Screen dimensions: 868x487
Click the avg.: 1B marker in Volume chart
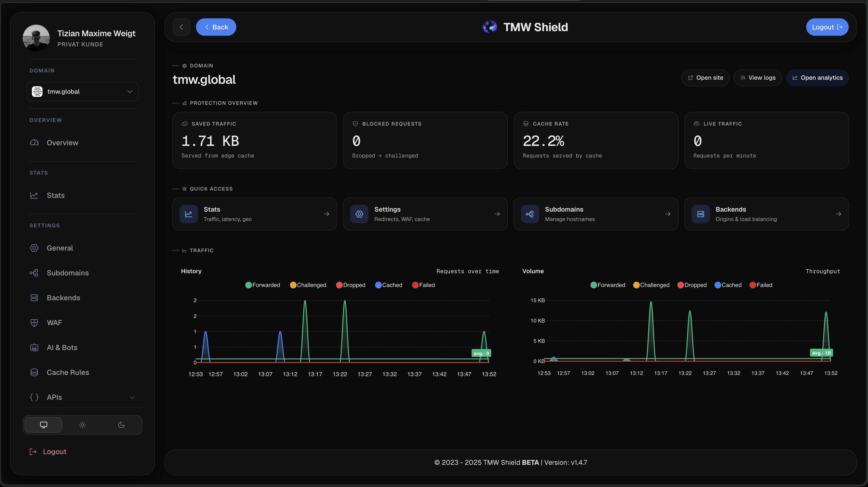point(821,353)
